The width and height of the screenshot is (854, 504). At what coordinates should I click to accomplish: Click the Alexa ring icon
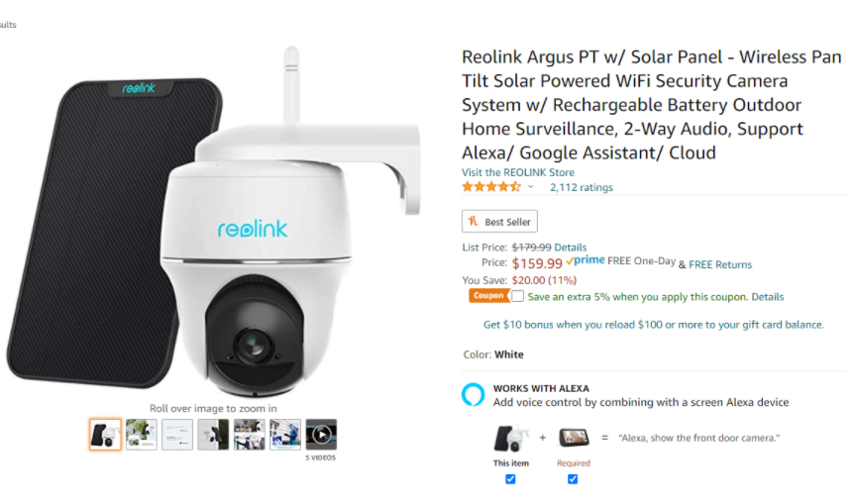coord(473,395)
